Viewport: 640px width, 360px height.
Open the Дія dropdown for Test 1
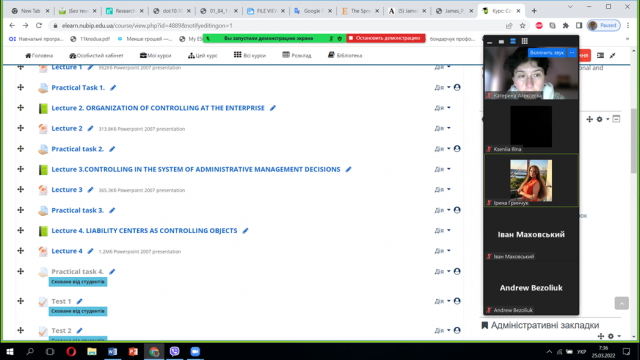pyautogui.click(x=442, y=301)
